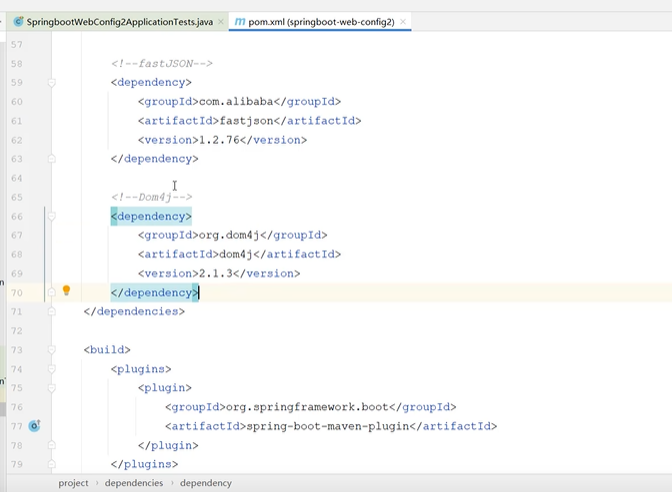Click the artifactId dom4j line 68

pyautogui.click(x=239, y=255)
